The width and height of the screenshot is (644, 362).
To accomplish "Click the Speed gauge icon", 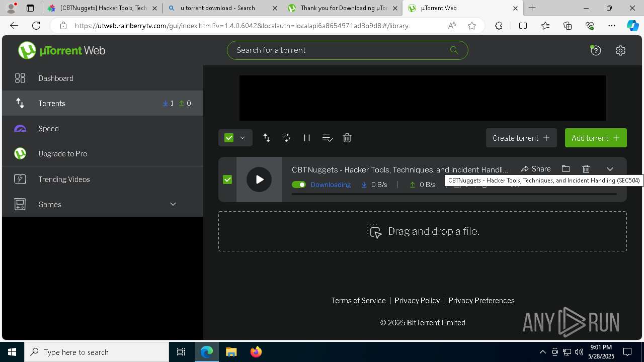I will [x=20, y=129].
